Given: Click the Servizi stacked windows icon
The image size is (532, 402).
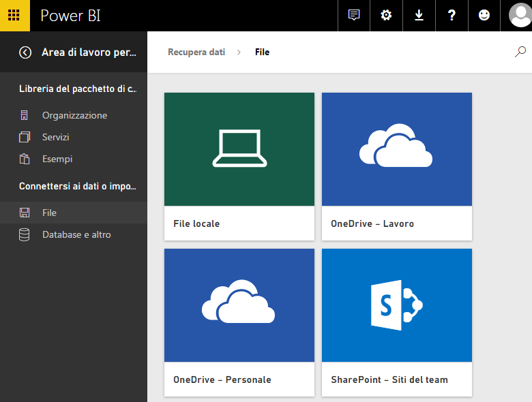Looking at the screenshot, I should click(25, 137).
